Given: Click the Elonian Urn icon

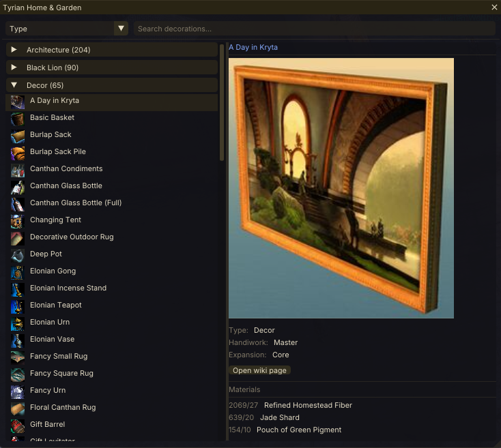Looking at the screenshot, I should click(18, 324).
